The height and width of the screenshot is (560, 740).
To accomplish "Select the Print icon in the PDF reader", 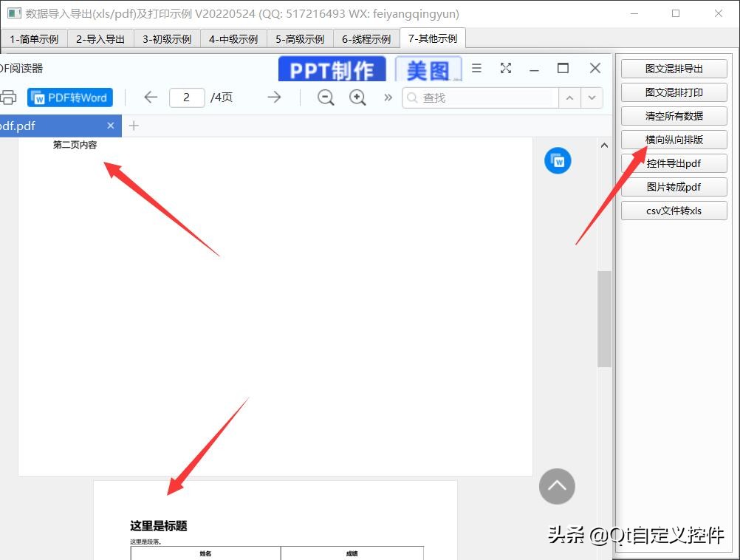I will click(8, 97).
